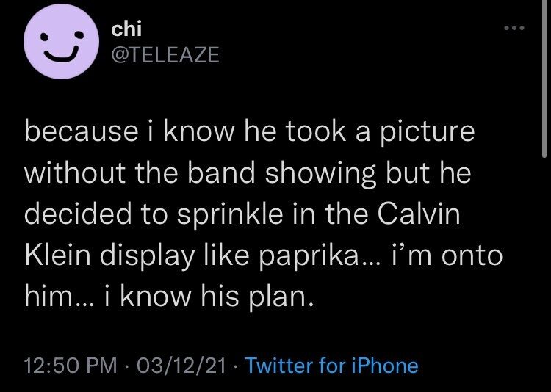Open the Twitter for iPhone source link
The image size is (551, 392).
click(x=331, y=365)
